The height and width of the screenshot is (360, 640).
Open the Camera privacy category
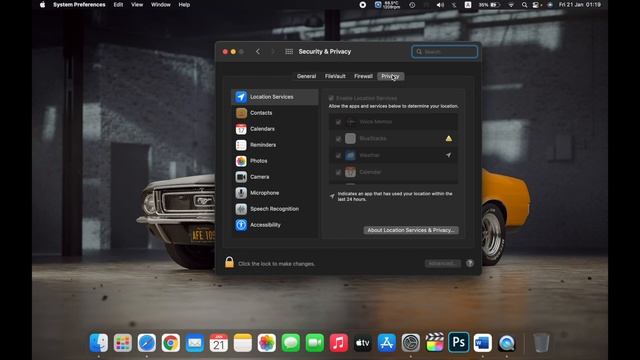275,177
